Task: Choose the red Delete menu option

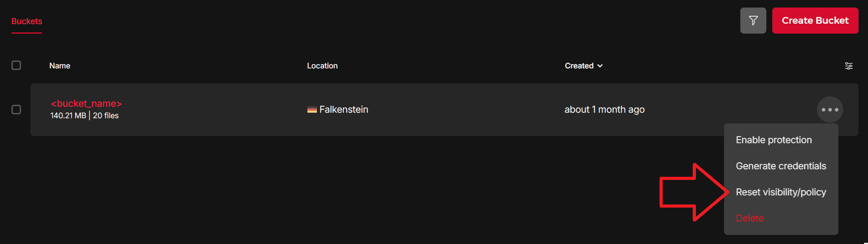Action: 749,218
